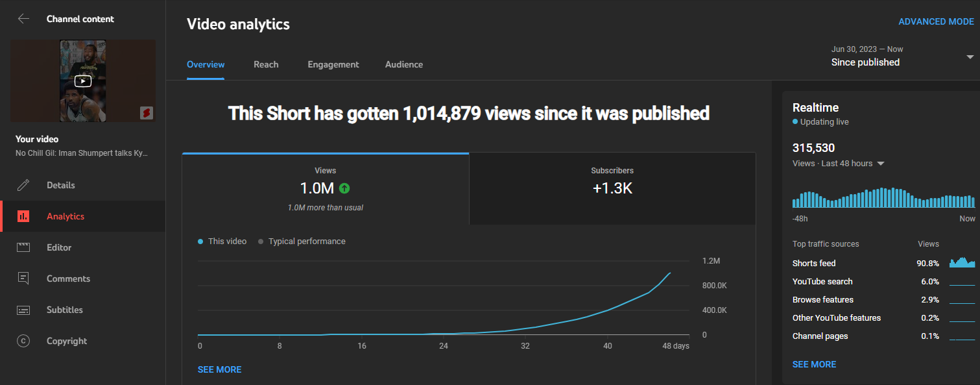Click the Other YouTube features row

[883, 317]
